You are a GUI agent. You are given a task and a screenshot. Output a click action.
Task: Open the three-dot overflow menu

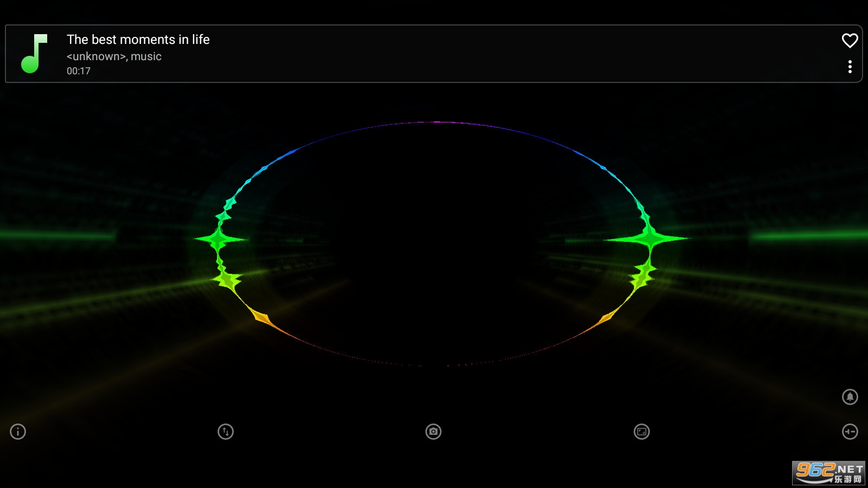[x=850, y=67]
